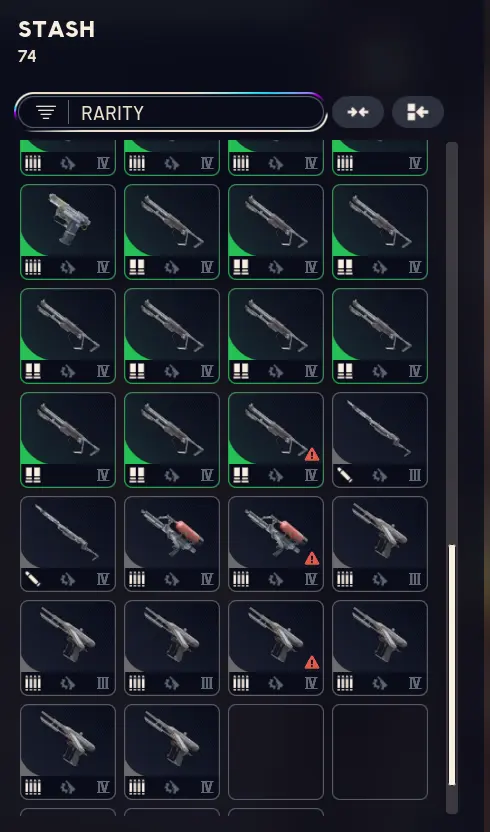Image resolution: width=490 pixels, height=832 pixels.
Task: Click the first empty stash slot
Action: point(276,752)
